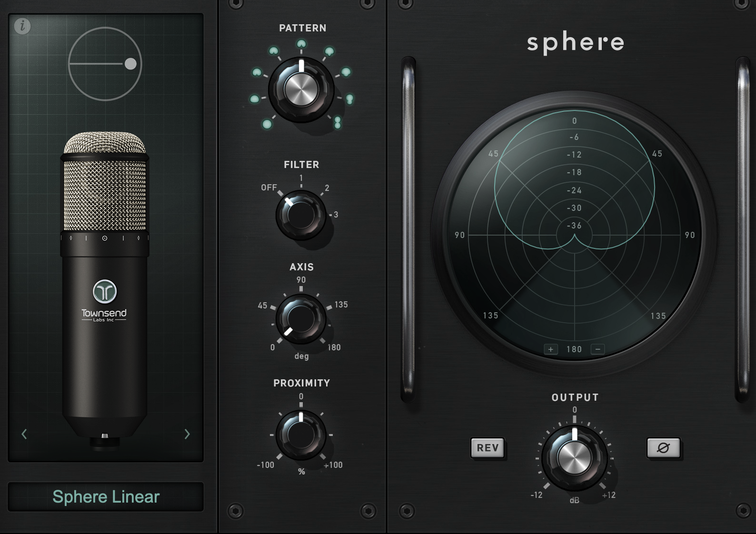Click the AXIS knob
Image resolution: width=756 pixels, height=534 pixels.
click(300, 318)
